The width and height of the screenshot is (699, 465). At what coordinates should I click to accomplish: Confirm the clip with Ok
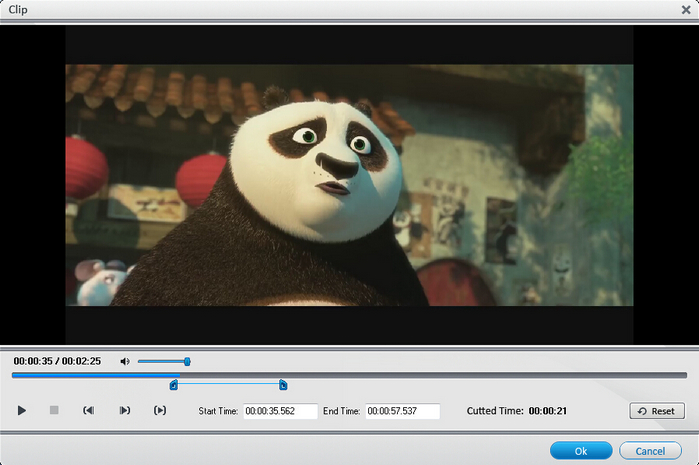coord(581,451)
